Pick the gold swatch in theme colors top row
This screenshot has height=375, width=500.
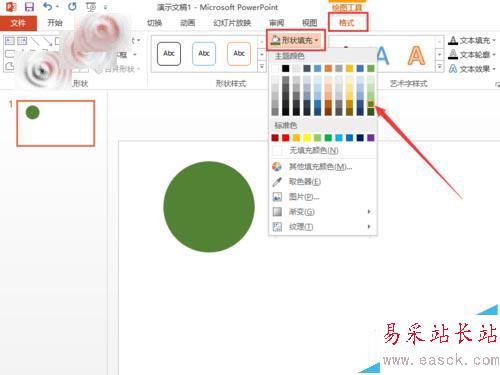pyautogui.click(x=349, y=68)
